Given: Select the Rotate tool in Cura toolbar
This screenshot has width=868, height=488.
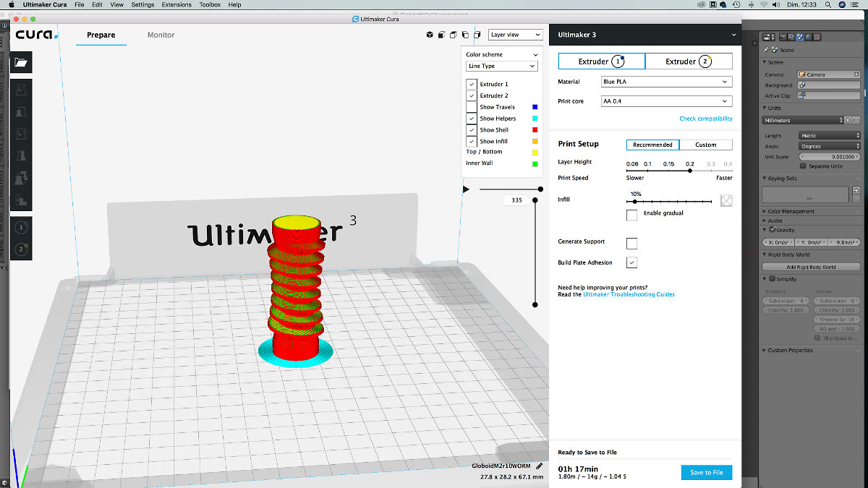Looking at the screenshot, I should coord(21,133).
